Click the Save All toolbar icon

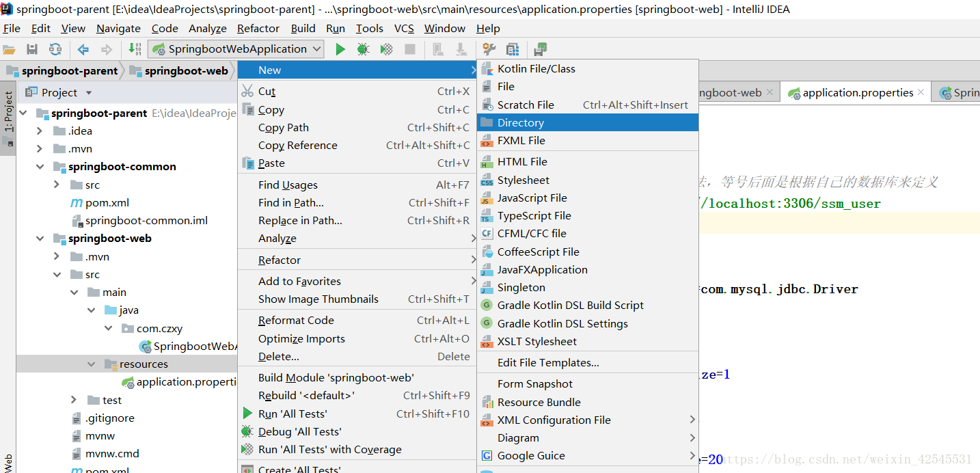coord(32,49)
